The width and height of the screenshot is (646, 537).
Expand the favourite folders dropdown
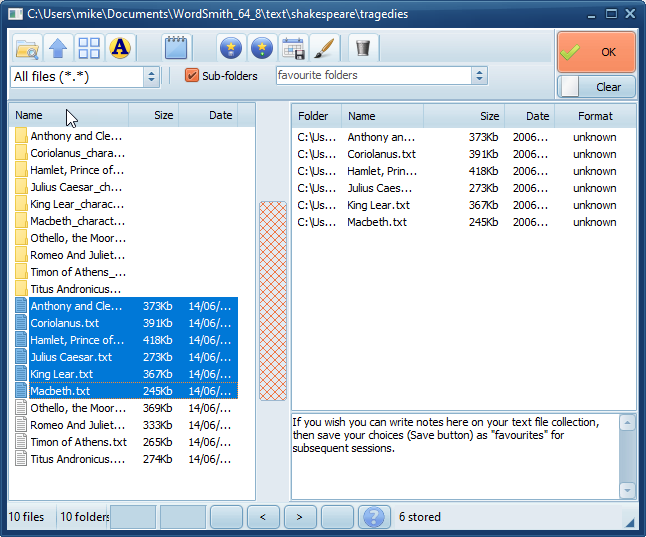coord(479,76)
